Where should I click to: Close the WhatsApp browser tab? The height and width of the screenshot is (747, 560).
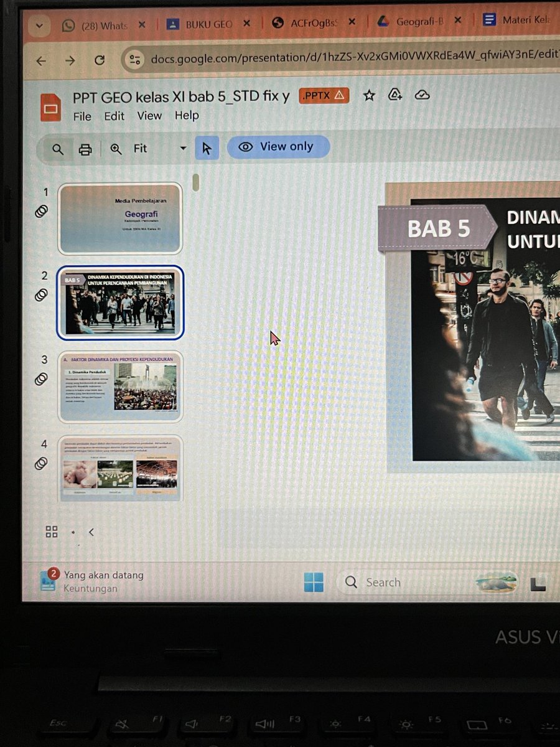click(x=141, y=25)
